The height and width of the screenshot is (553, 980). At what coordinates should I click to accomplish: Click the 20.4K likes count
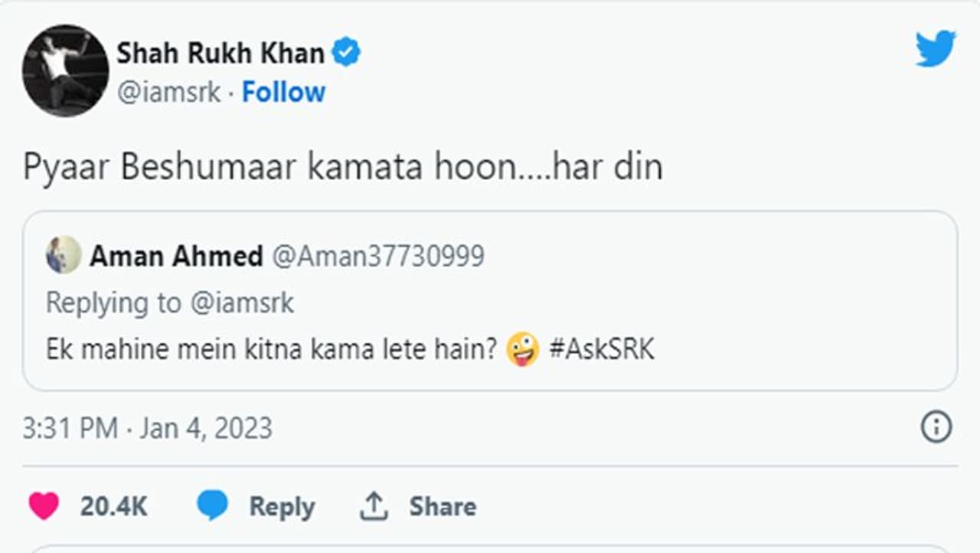[113, 506]
